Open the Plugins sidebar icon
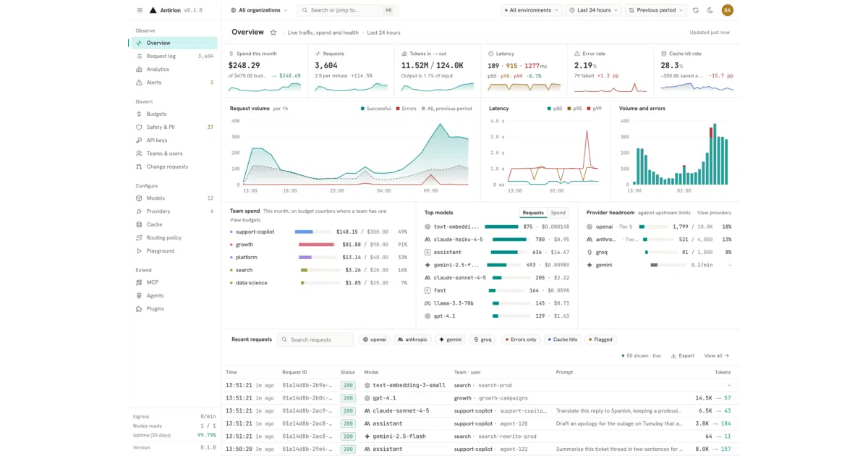Image resolution: width=868 pixels, height=456 pixels. click(140, 309)
